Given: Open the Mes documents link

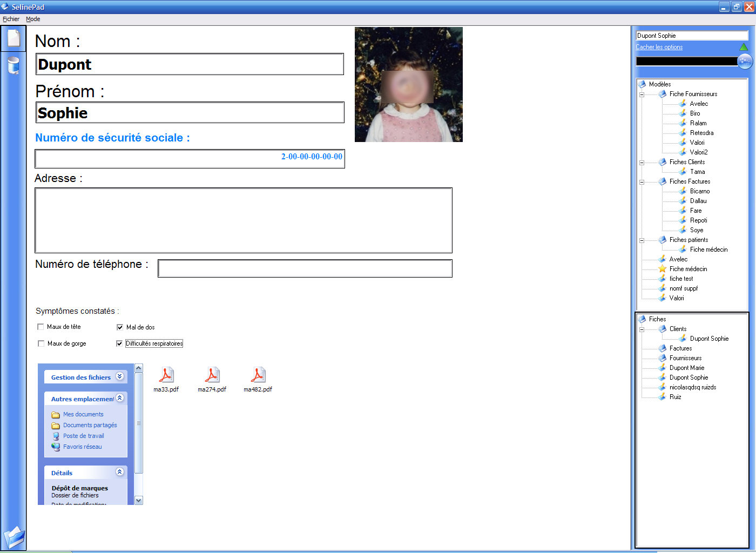Looking at the screenshot, I should (x=83, y=414).
